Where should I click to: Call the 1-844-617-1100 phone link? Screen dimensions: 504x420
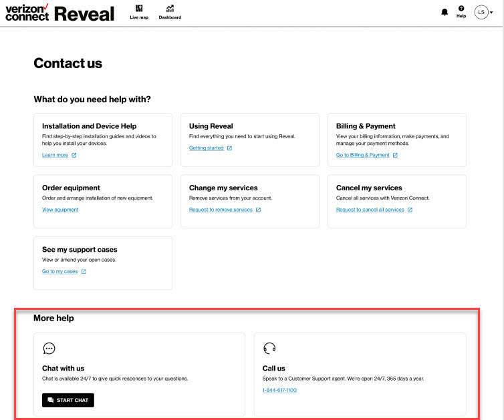(279, 390)
